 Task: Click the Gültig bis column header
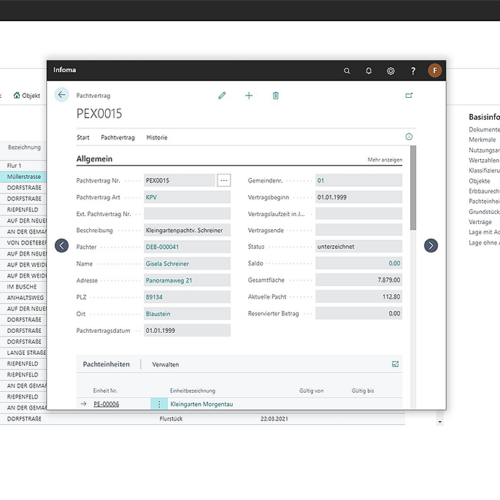click(x=363, y=391)
